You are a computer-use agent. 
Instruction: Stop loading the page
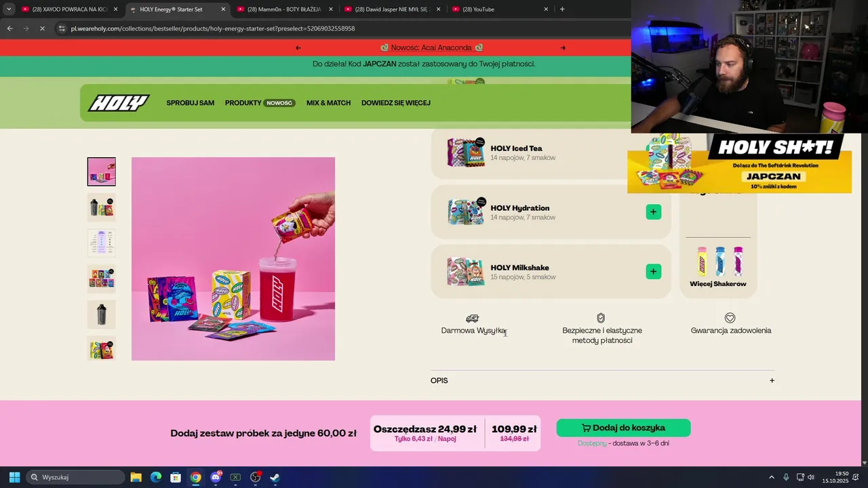42,28
